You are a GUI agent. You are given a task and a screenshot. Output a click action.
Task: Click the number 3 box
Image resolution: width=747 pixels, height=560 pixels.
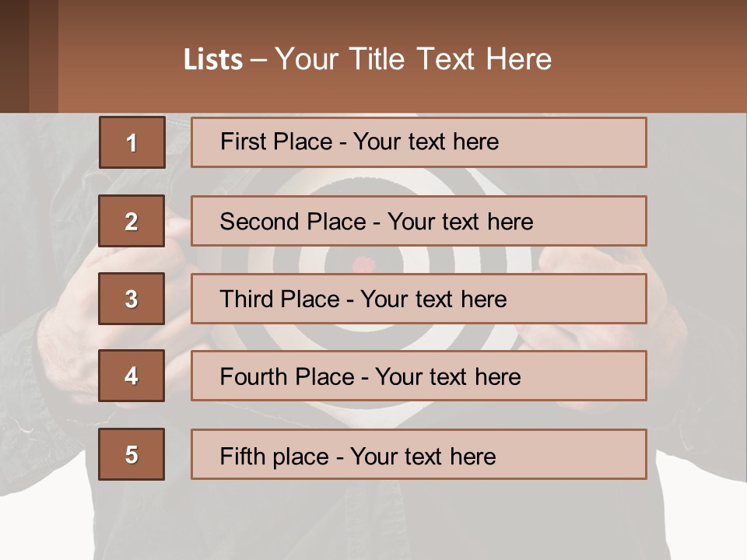132,299
